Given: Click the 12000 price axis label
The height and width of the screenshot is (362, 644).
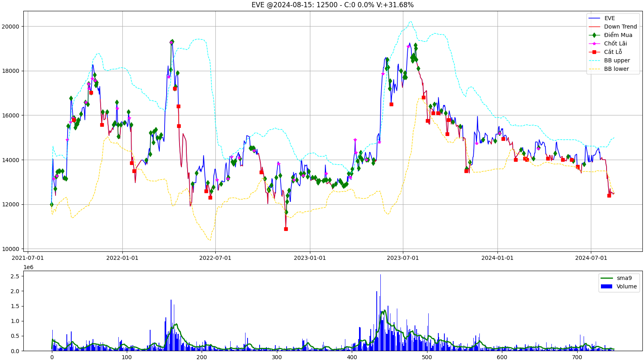Looking at the screenshot, I should [x=11, y=204].
